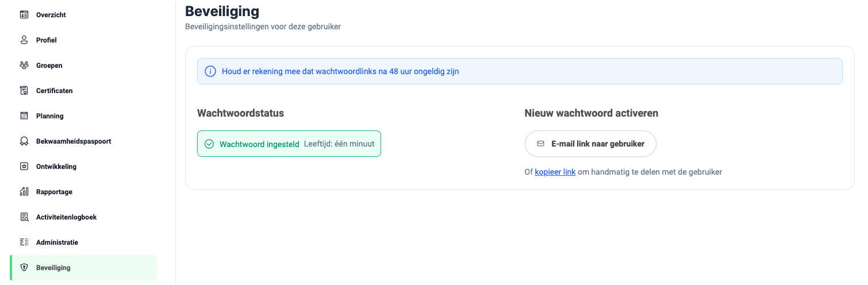Screen dimensions: 868x285
Task: Click the Overzicht sidebar icon
Action: tap(24, 15)
